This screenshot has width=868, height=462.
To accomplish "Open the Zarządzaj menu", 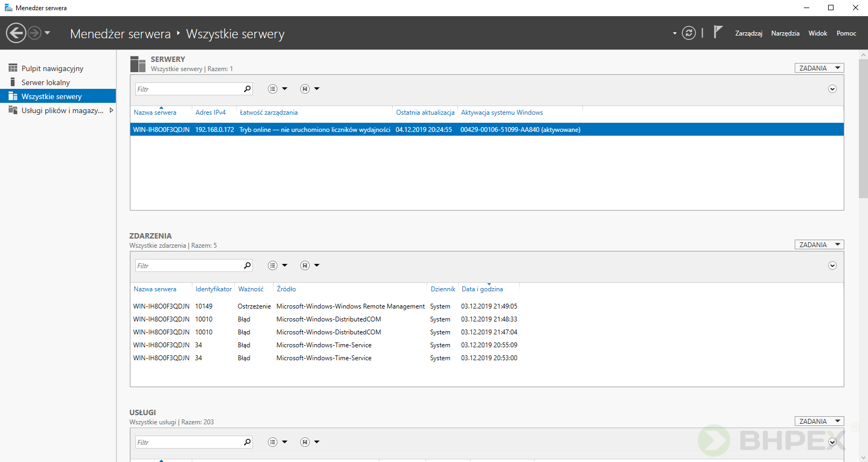I will point(748,33).
